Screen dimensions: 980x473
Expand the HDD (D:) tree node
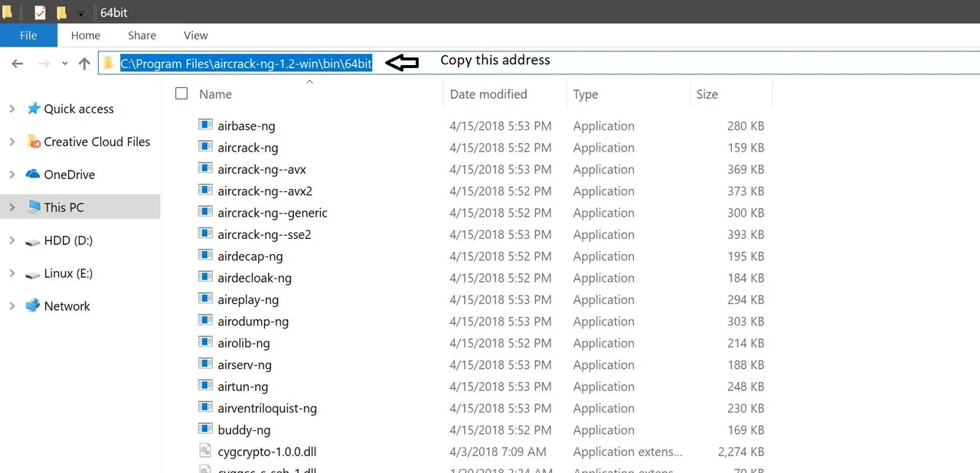11,240
